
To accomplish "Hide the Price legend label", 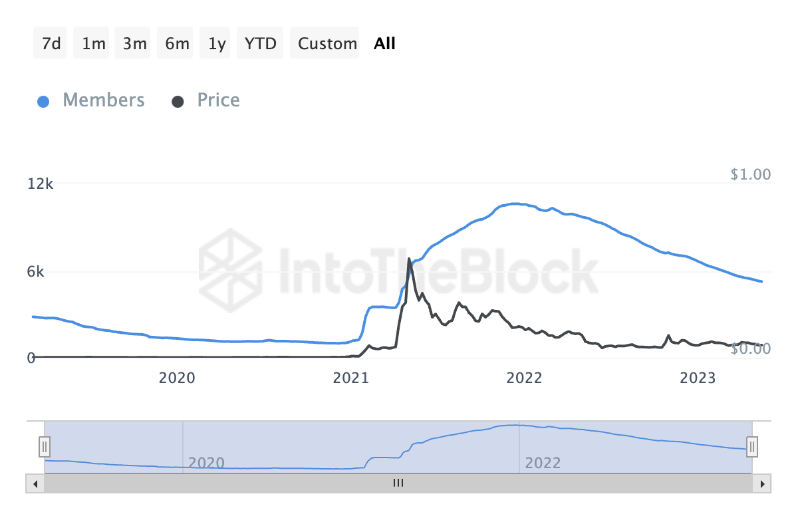I will coord(218,100).
